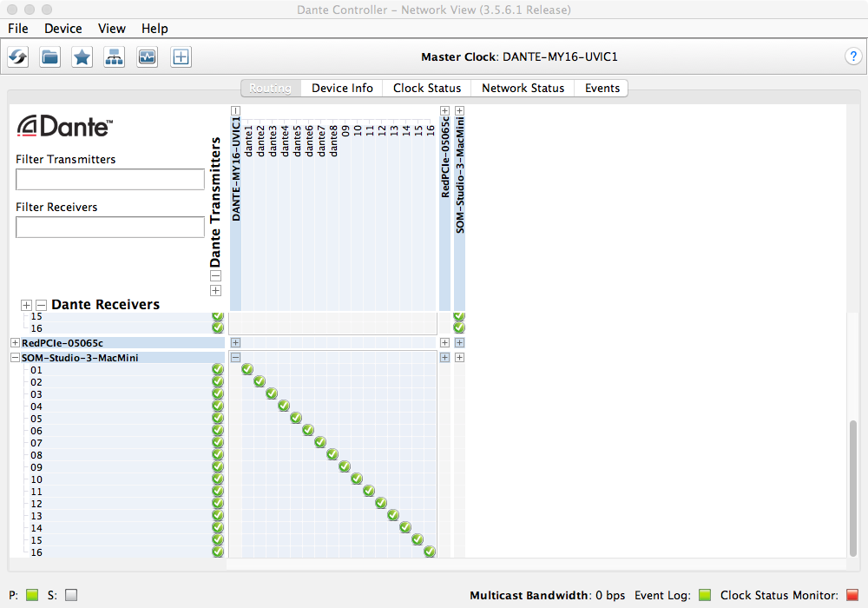
Task: Click the star Choose Primary icon
Action: point(82,56)
